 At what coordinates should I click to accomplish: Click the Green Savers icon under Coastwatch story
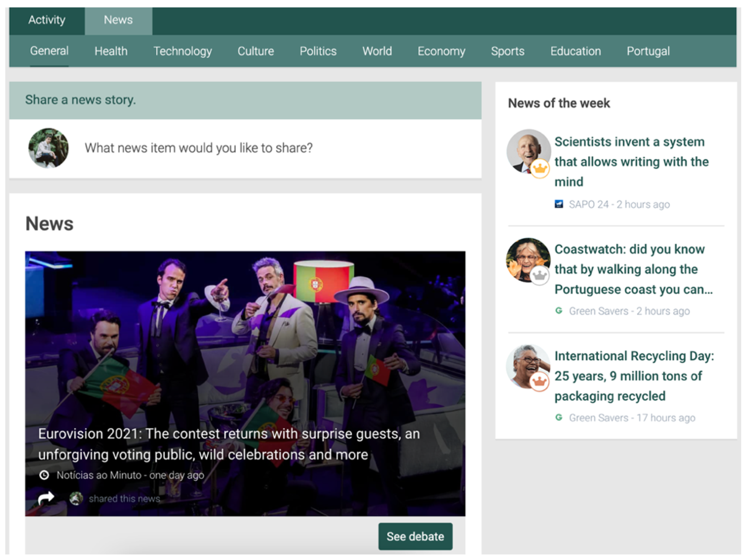point(559,311)
